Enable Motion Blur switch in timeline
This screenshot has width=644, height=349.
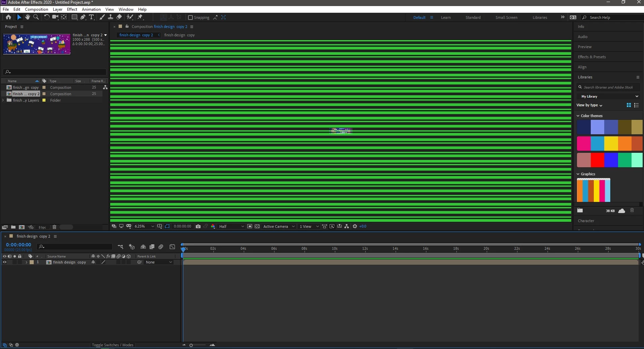click(x=161, y=247)
